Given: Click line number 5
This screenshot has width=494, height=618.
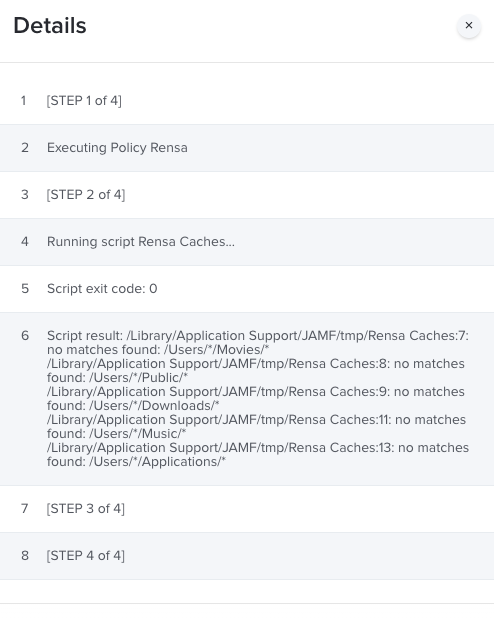Looking at the screenshot, I should click(x=25, y=289).
